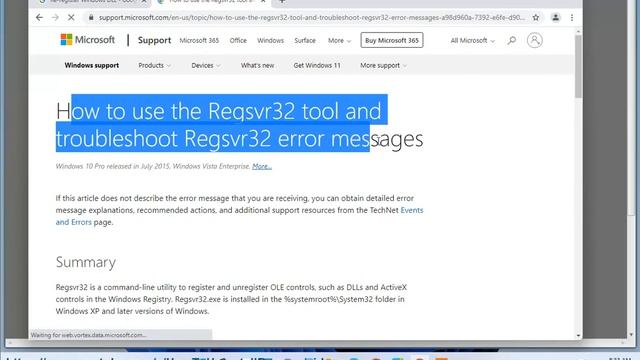This screenshot has height=360, width=640.
Task: Open Surface in top navigation
Action: click(x=305, y=40)
